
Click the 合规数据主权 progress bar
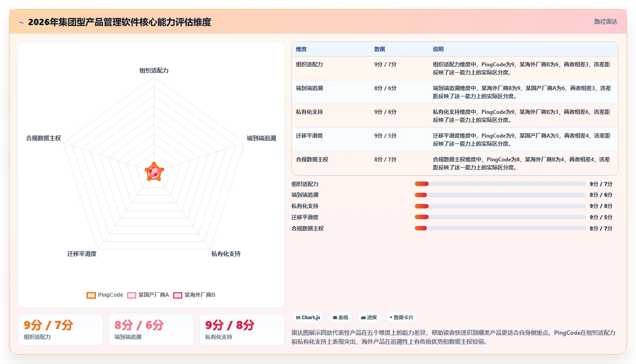(x=500, y=228)
